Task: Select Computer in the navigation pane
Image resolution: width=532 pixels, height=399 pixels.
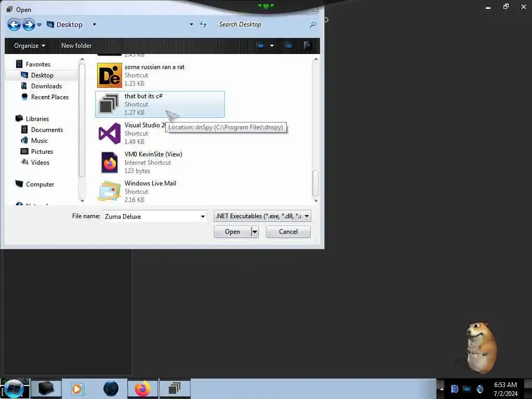Action: click(x=39, y=184)
